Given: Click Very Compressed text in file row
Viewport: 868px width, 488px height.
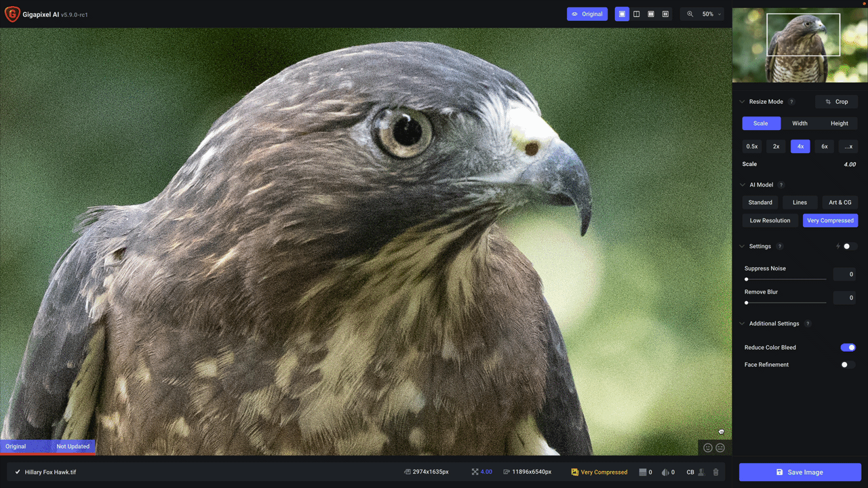Looking at the screenshot, I should tap(604, 472).
